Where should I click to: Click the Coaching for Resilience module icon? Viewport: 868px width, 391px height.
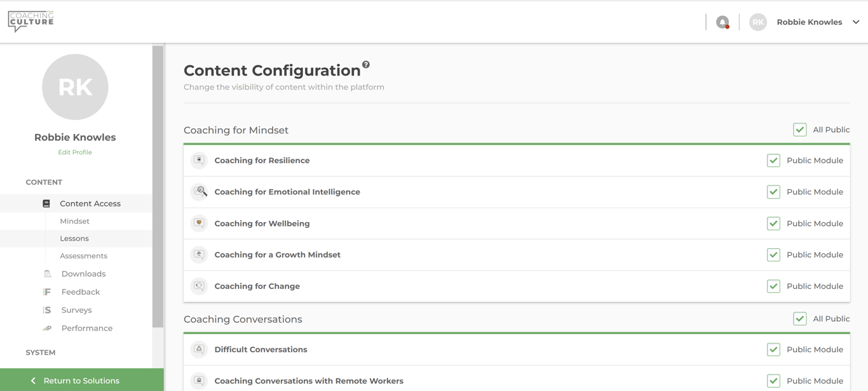pos(200,161)
